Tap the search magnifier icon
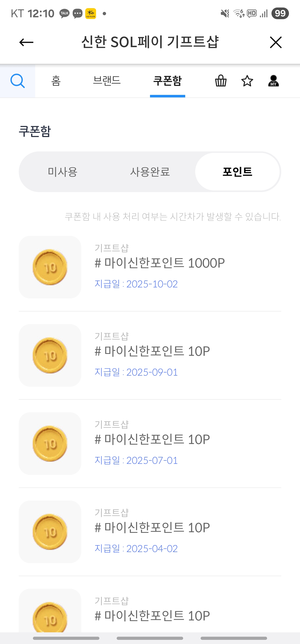Viewport: 300px width, 644px height. coord(17,81)
